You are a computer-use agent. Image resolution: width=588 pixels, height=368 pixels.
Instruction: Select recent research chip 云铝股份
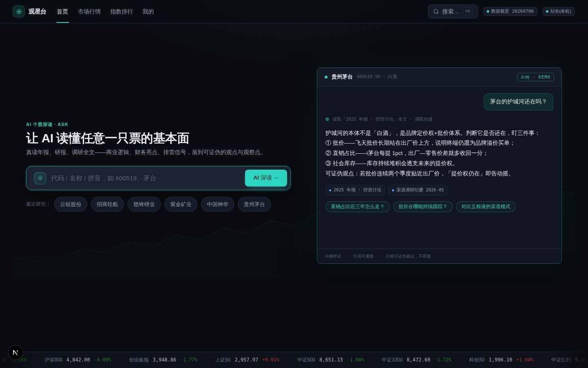[71, 204]
